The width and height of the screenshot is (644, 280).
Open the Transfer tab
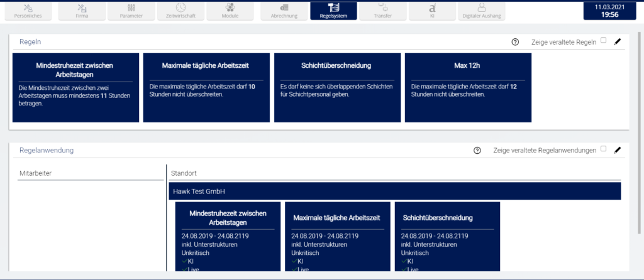point(382,10)
